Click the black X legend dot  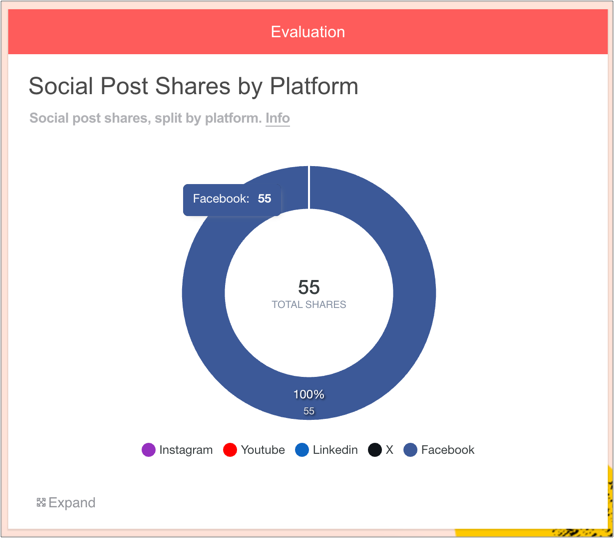coord(375,450)
